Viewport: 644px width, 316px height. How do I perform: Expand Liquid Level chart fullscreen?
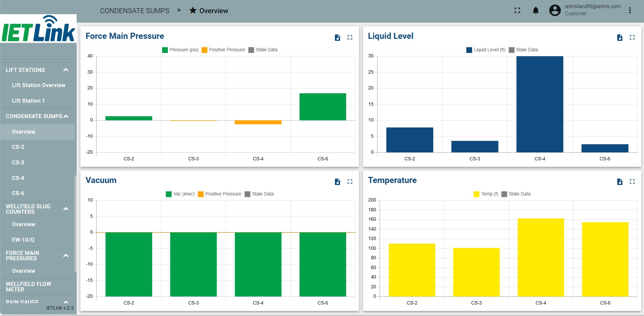(632, 37)
